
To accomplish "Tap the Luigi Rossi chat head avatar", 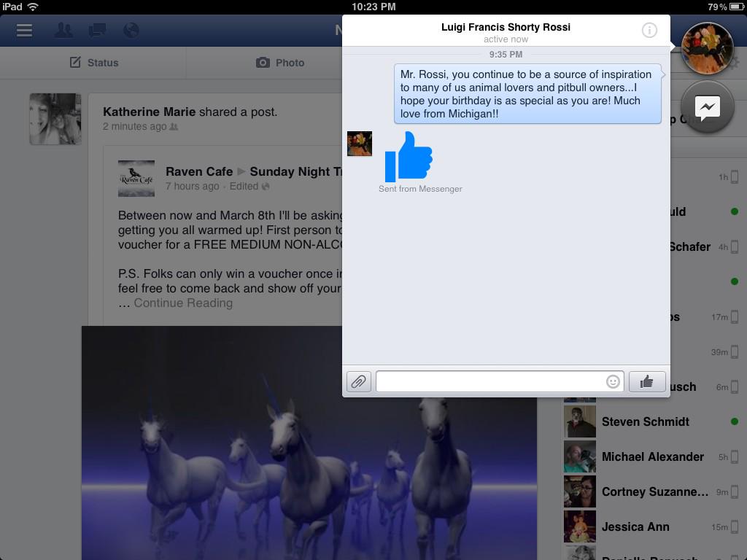I will pos(708,48).
